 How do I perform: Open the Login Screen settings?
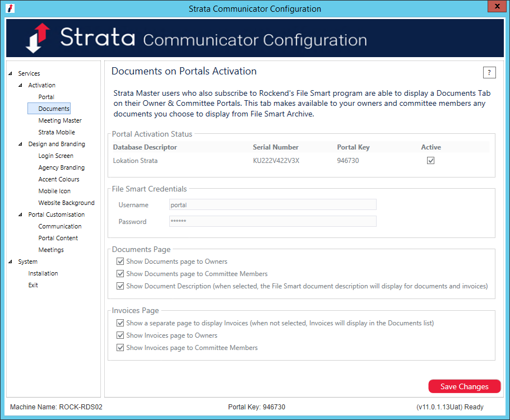(55, 156)
